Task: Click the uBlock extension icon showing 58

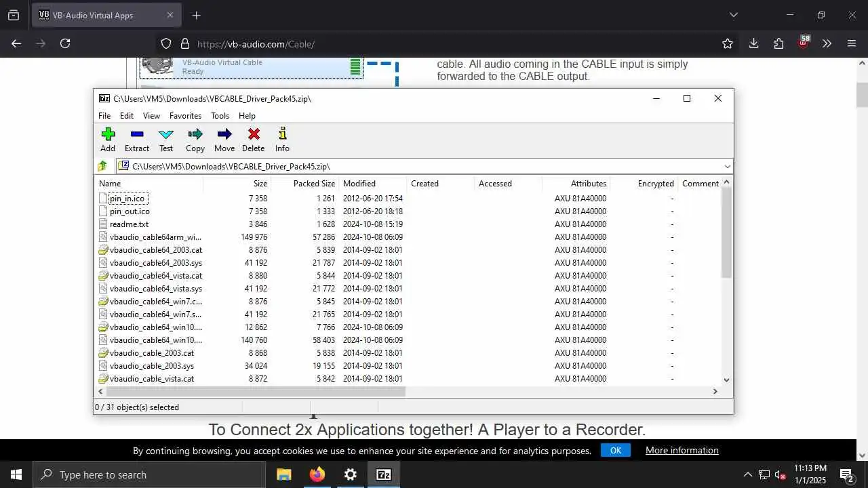Action: (x=804, y=42)
